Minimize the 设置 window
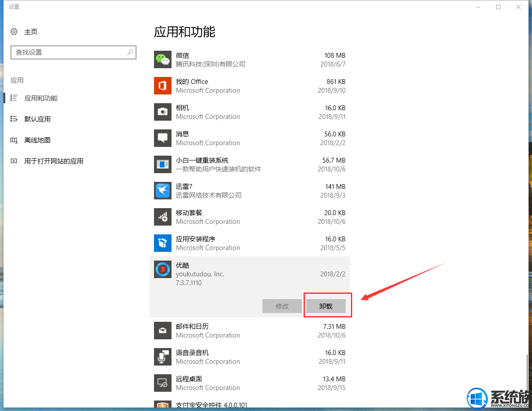Image resolution: width=532 pixels, height=411 pixels. (478, 7)
